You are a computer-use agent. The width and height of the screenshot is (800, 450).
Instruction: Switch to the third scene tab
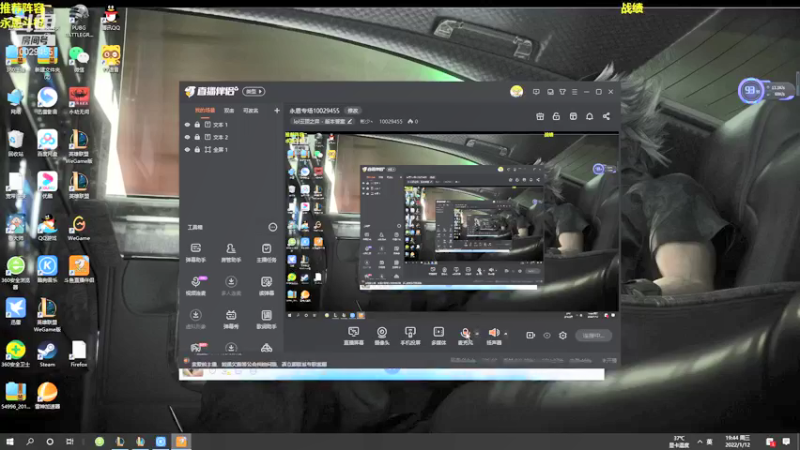coord(251,110)
